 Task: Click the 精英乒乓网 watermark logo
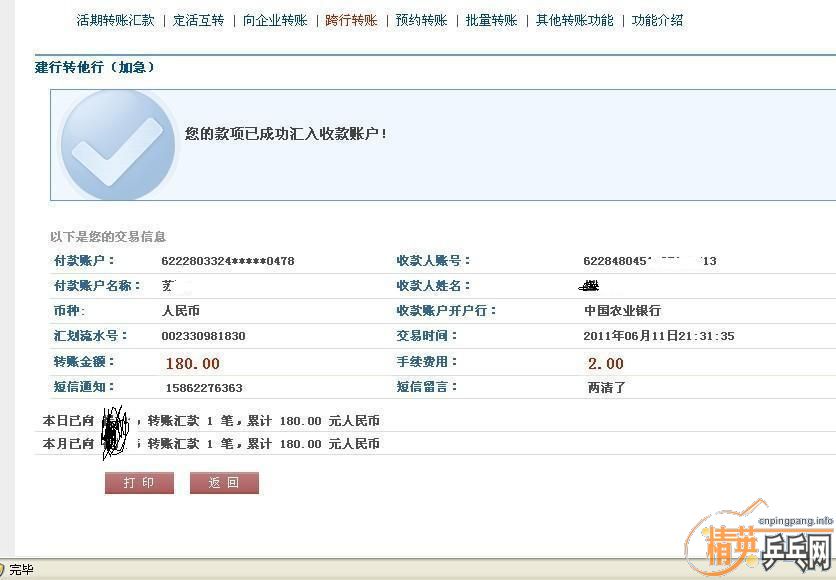click(758, 546)
